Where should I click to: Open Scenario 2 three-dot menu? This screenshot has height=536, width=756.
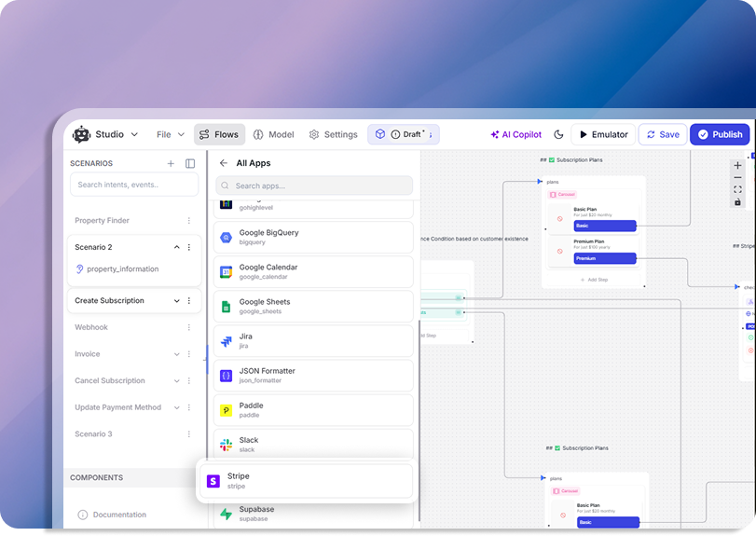coord(189,247)
